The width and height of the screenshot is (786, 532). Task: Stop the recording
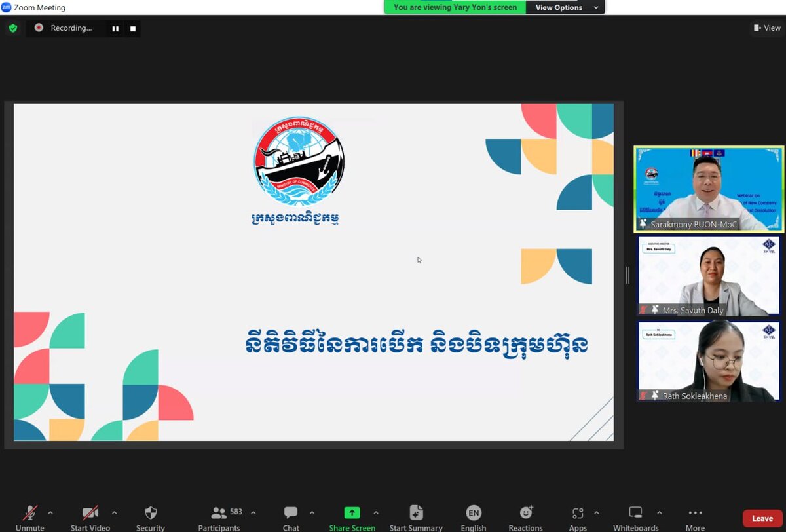pyautogui.click(x=132, y=28)
